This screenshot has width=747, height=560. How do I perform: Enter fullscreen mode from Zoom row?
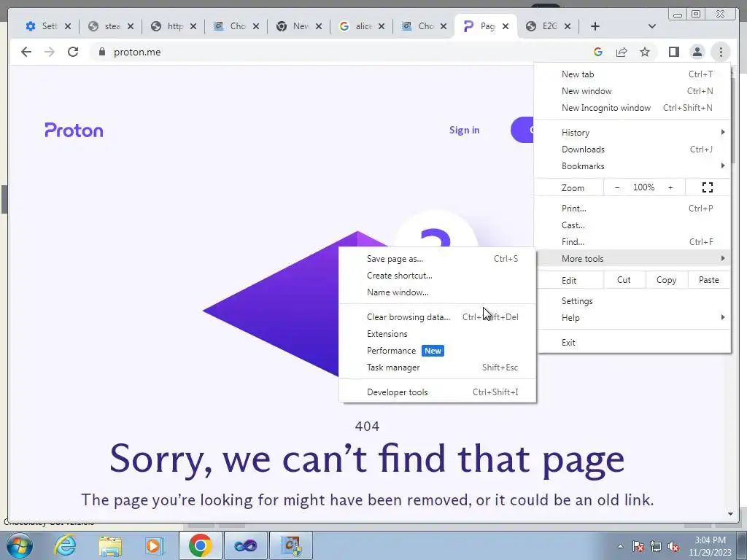pos(708,187)
